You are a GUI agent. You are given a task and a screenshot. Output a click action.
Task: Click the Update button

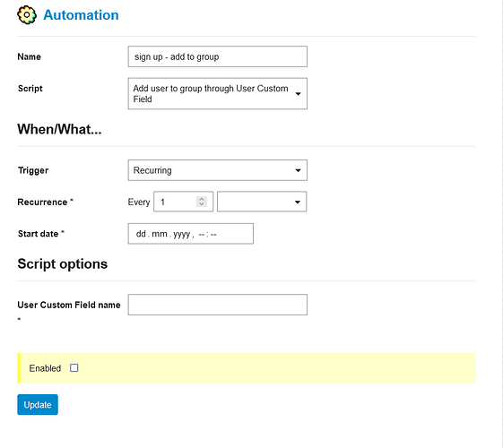[38, 405]
